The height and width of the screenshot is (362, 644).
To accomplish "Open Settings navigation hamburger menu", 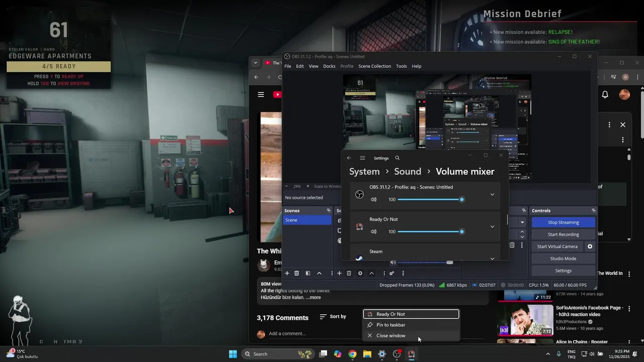I will click(x=362, y=158).
